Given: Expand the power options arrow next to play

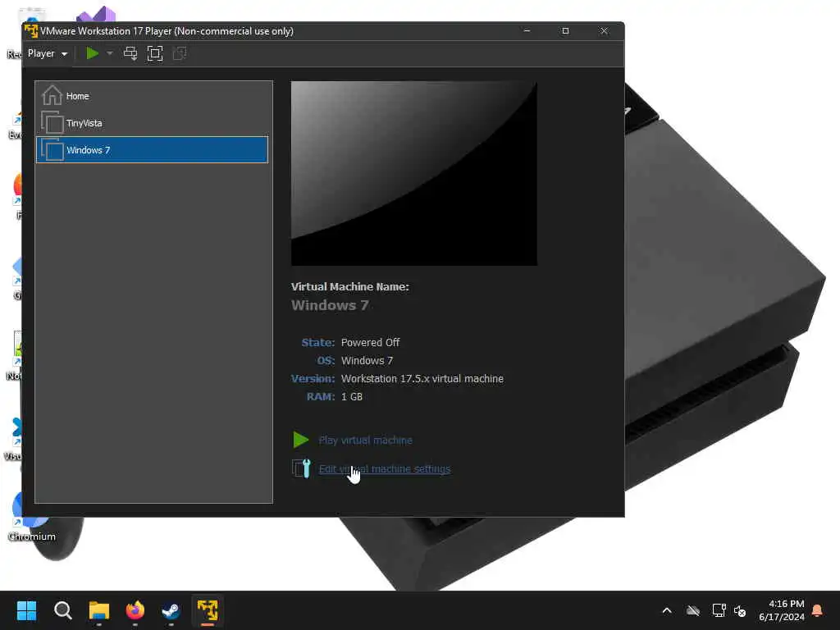Looking at the screenshot, I should (110, 53).
